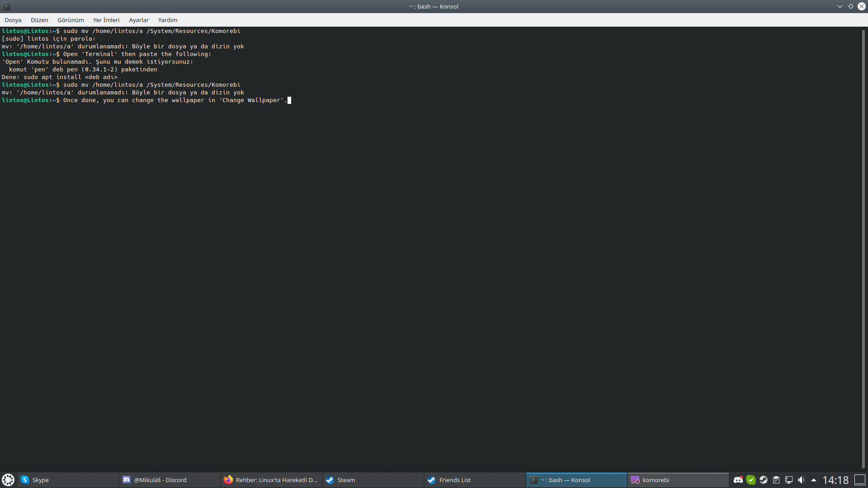Switch to the komorebi taskbar window
The width and height of the screenshot is (868, 488).
pos(677,480)
